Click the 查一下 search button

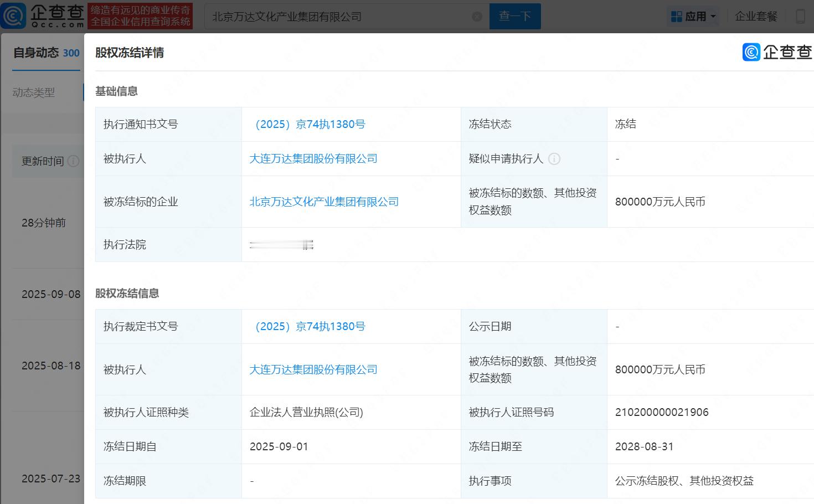tap(515, 17)
